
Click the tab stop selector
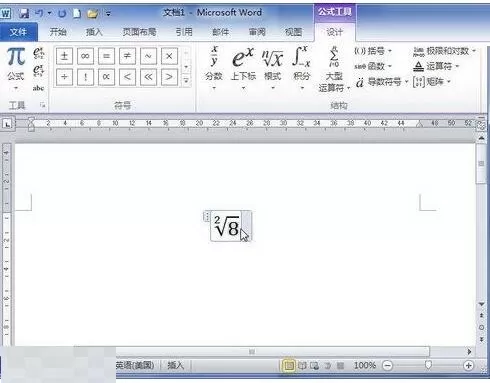(7, 124)
